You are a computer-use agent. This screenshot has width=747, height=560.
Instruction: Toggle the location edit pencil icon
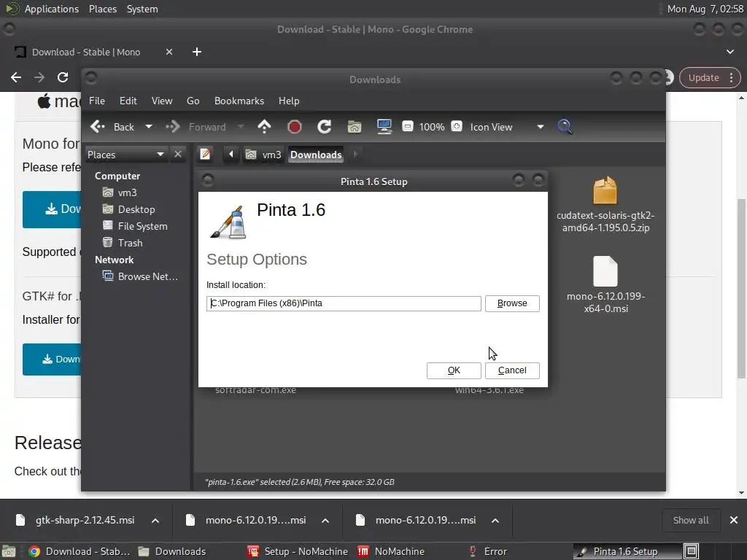click(x=205, y=155)
